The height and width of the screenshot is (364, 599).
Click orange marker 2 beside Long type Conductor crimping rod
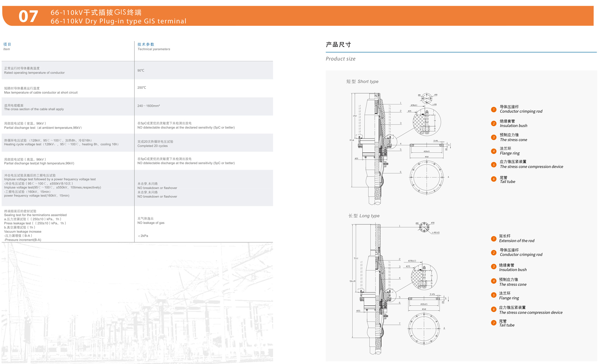(494, 253)
